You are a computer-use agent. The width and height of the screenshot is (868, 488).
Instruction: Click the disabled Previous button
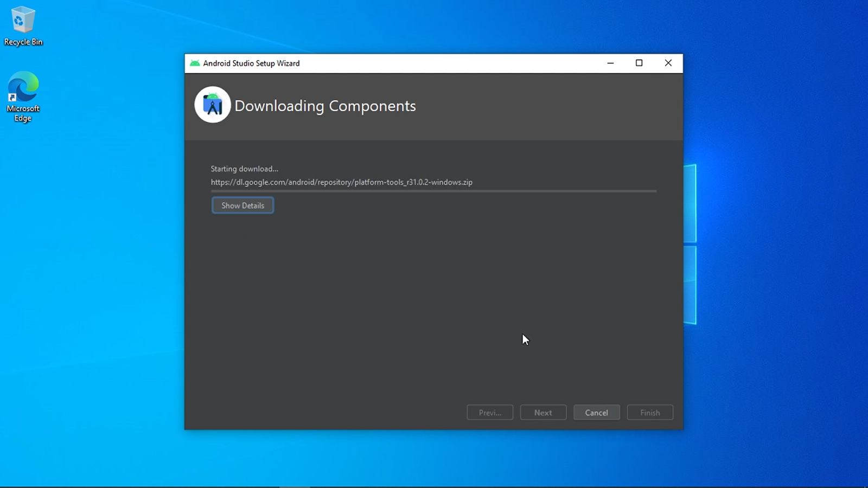point(490,413)
